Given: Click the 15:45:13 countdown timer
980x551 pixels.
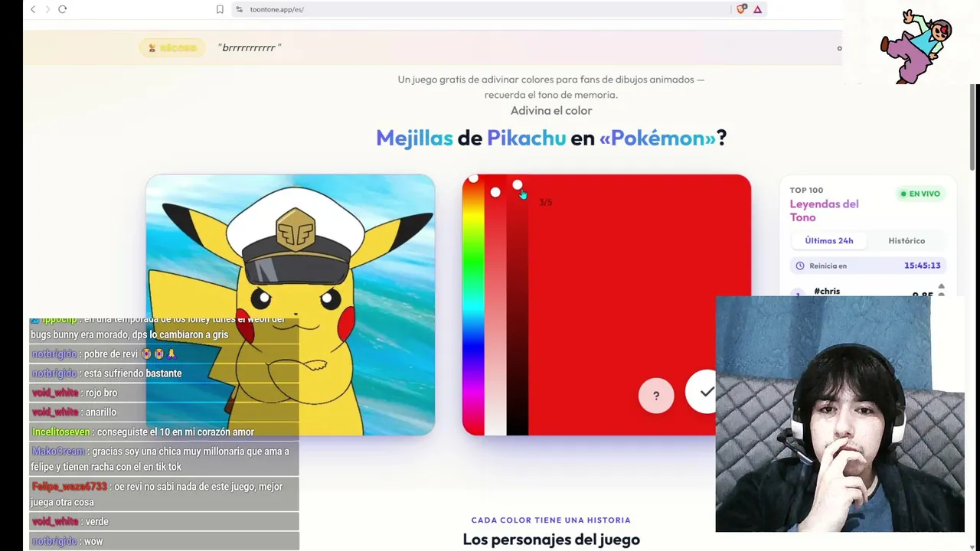Looking at the screenshot, I should (922, 266).
